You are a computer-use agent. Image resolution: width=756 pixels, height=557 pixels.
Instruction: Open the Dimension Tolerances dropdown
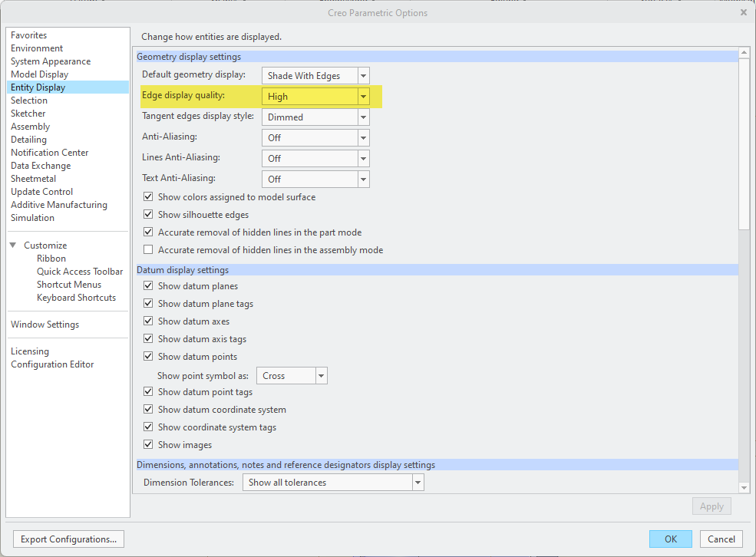418,483
